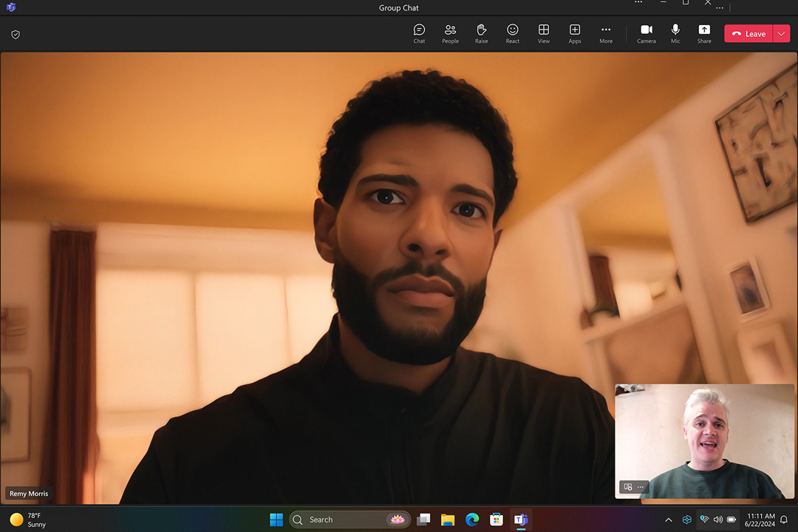Click the meeting security shield icon
The height and width of the screenshot is (532, 798).
click(x=15, y=34)
